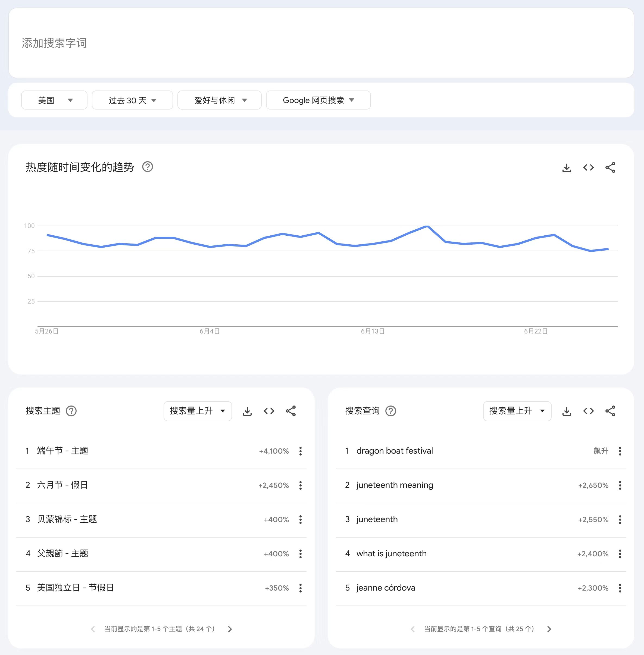Open the 六月节 - 假日 topic
Screen dimensions: 644x655
pyautogui.click(x=62, y=485)
